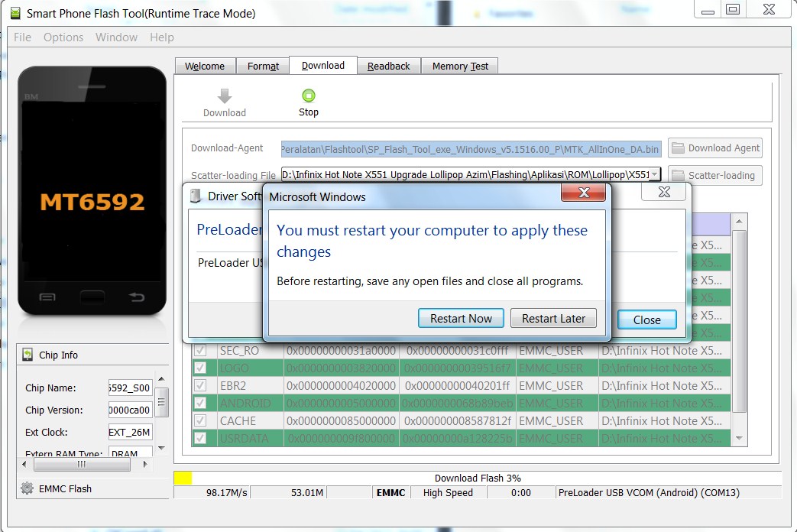Click the High Speed status entry

[448, 492]
